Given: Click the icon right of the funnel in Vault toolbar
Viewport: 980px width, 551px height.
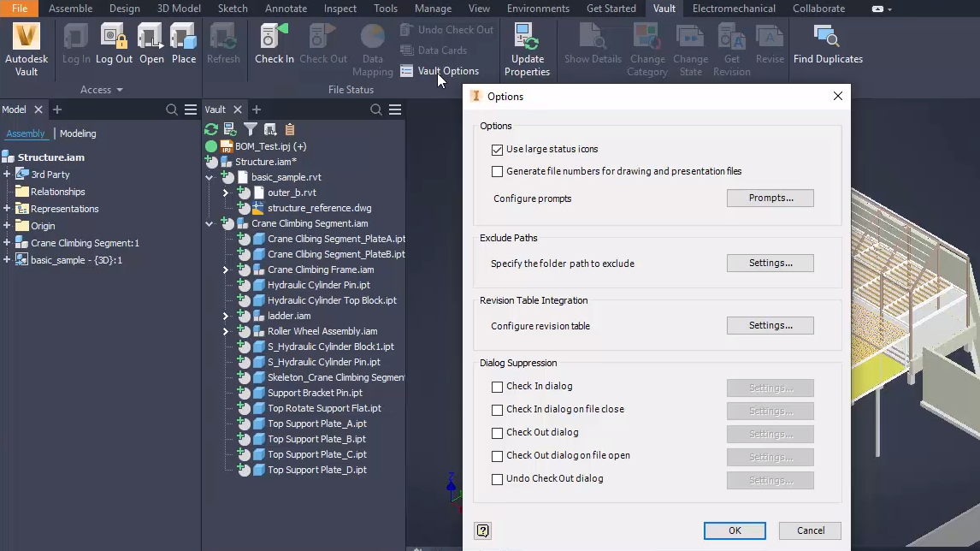Looking at the screenshot, I should click(270, 129).
